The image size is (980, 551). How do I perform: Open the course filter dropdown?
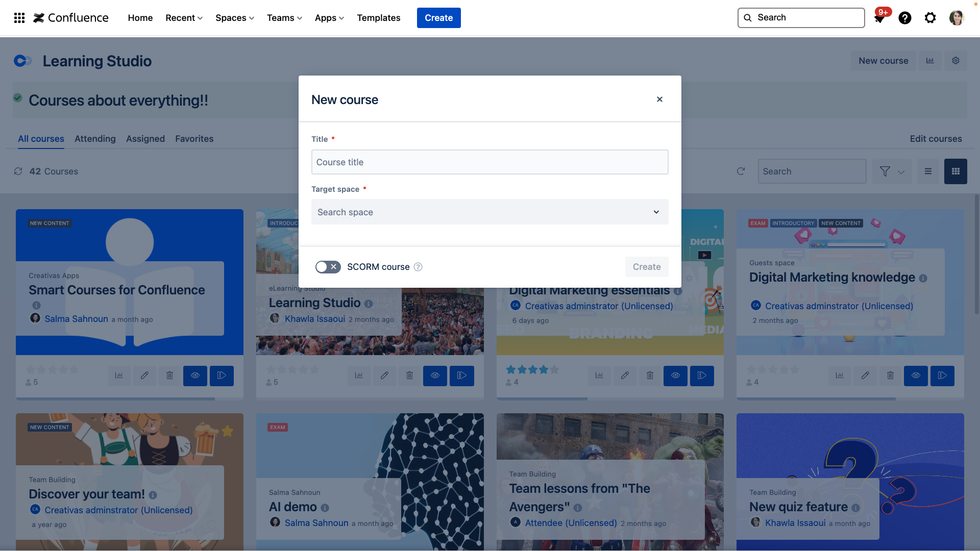point(892,171)
